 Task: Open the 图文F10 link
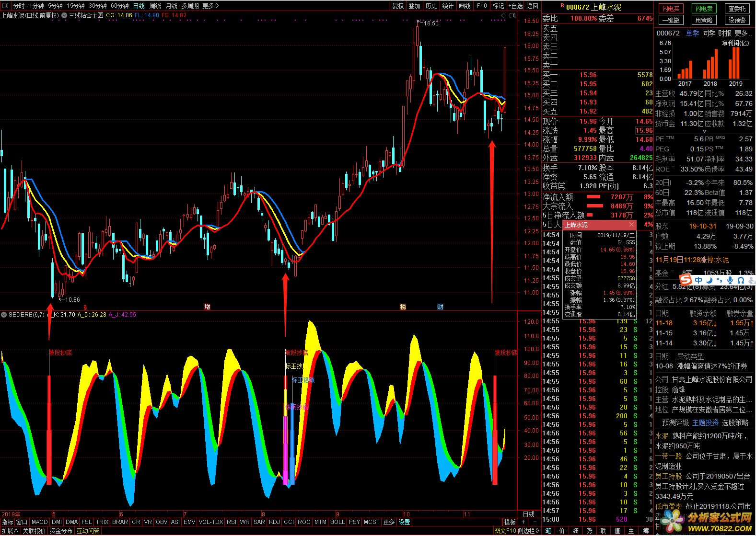[505, 531]
